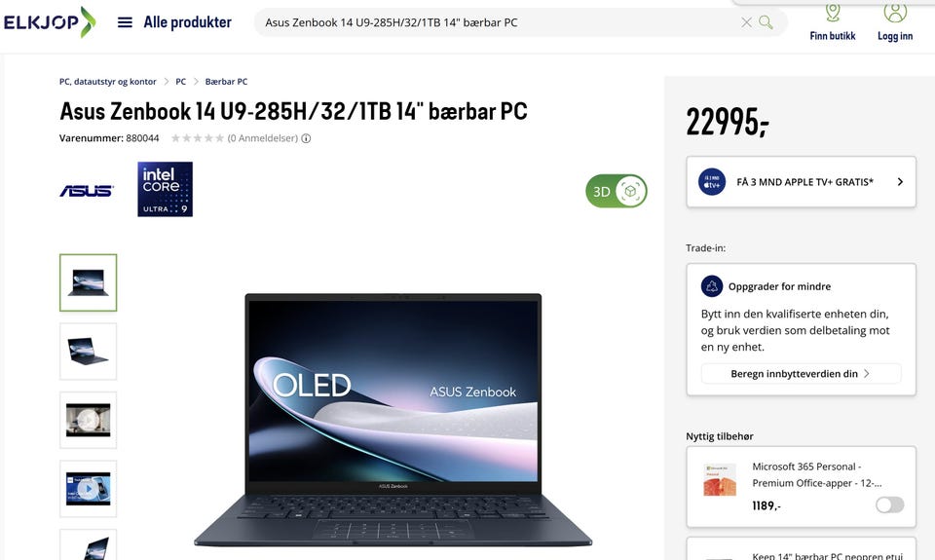Screen dimensions: 935x560
Task: Click the Elkjøp logo
Action: 49,22
